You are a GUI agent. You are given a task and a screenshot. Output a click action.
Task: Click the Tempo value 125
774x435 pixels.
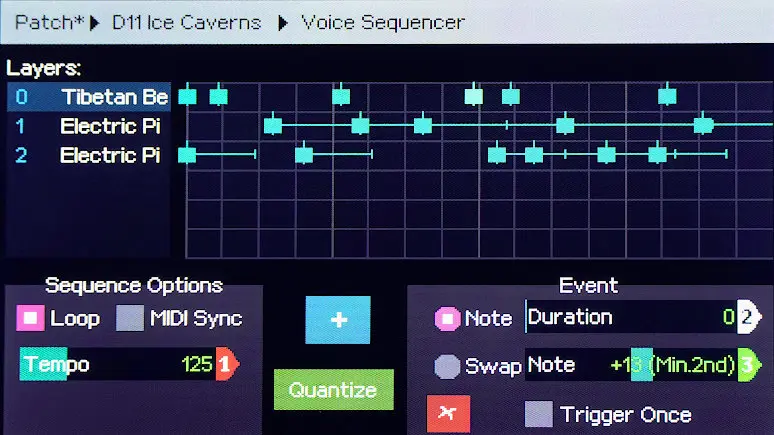[197, 364]
